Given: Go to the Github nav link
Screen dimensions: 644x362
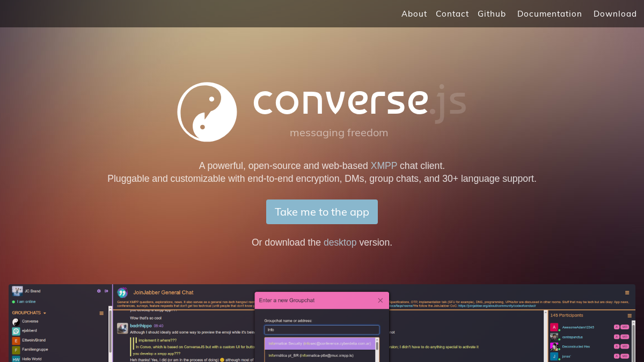Looking at the screenshot, I should 492,14.
